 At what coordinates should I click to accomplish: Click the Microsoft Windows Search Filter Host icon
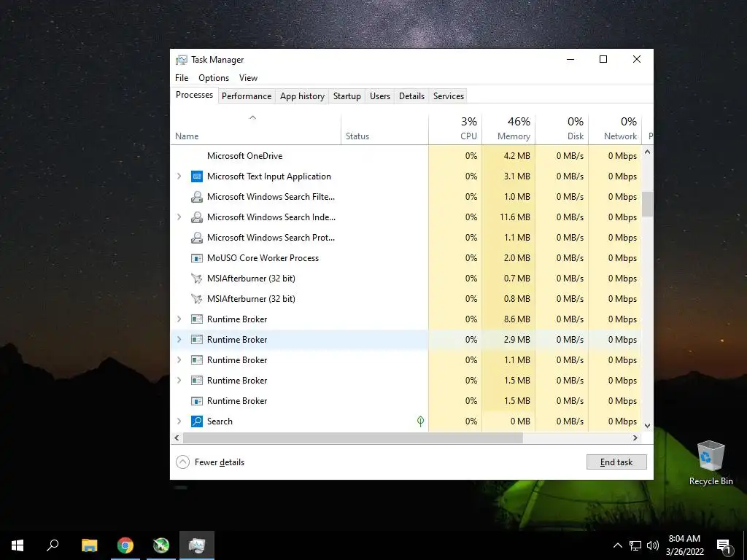(x=197, y=197)
